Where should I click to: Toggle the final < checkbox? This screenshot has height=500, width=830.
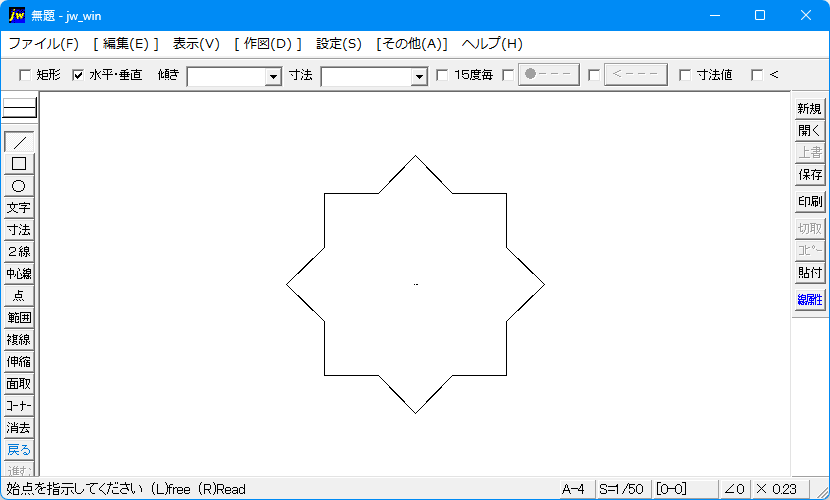click(x=757, y=75)
